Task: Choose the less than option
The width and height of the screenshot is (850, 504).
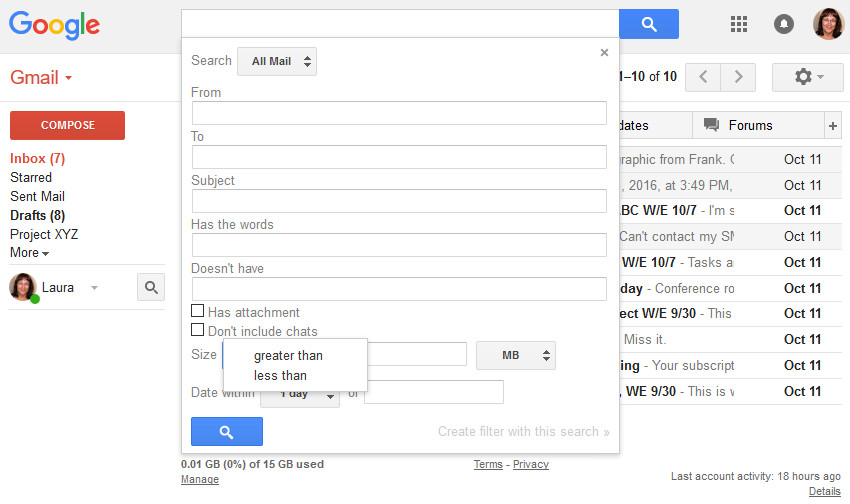Action: (280, 376)
